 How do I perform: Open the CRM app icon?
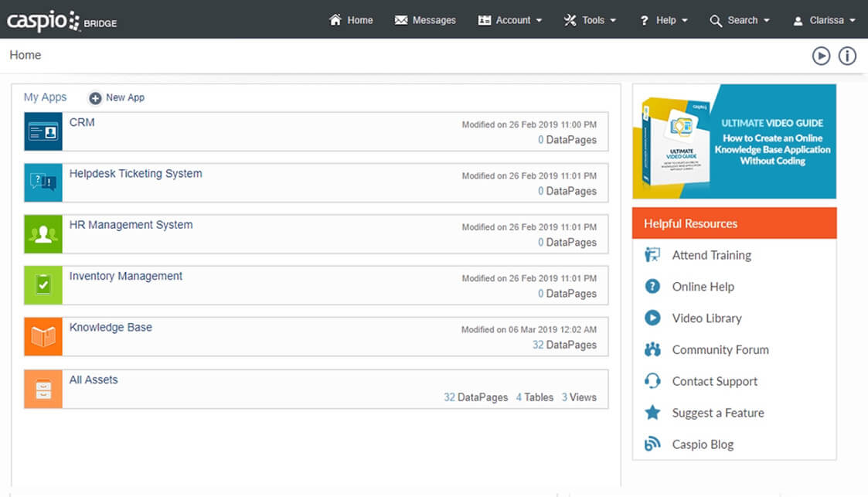click(x=43, y=131)
